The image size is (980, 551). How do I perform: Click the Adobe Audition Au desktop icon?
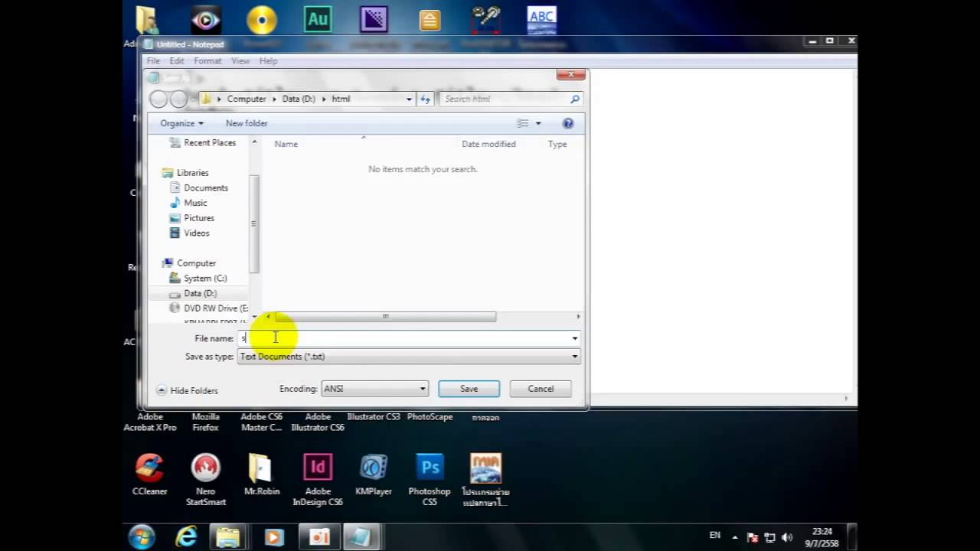coord(318,19)
